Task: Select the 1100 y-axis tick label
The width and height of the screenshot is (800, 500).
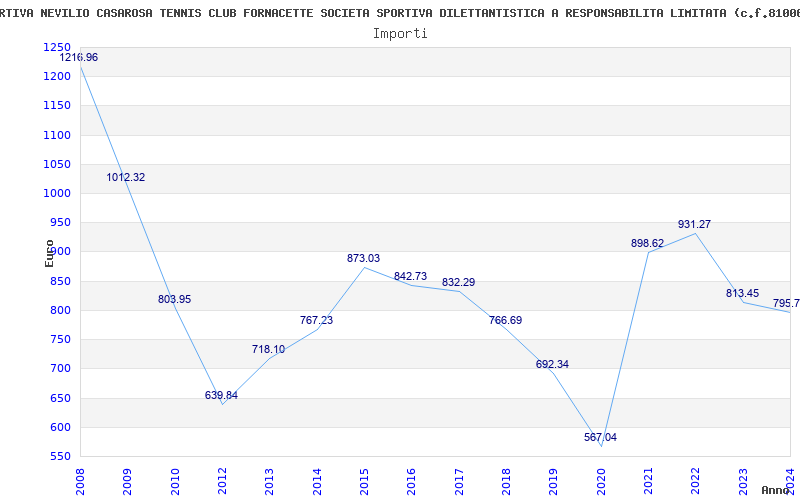Action: click(57, 135)
